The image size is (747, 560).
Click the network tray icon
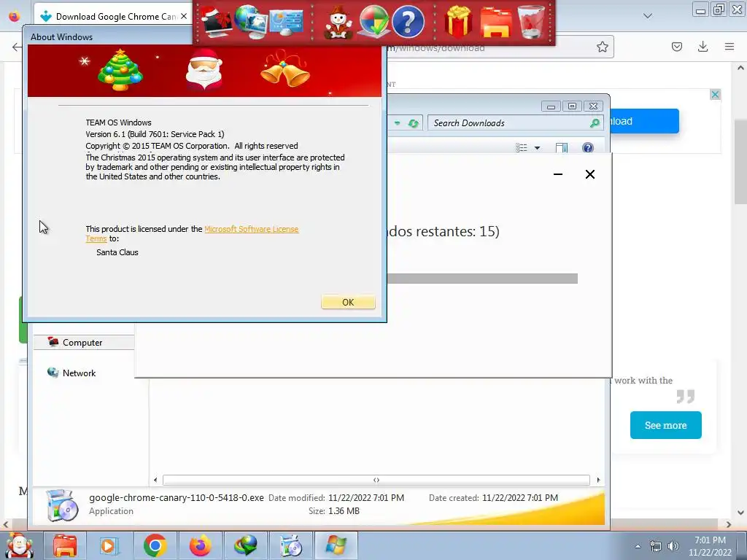point(656,546)
